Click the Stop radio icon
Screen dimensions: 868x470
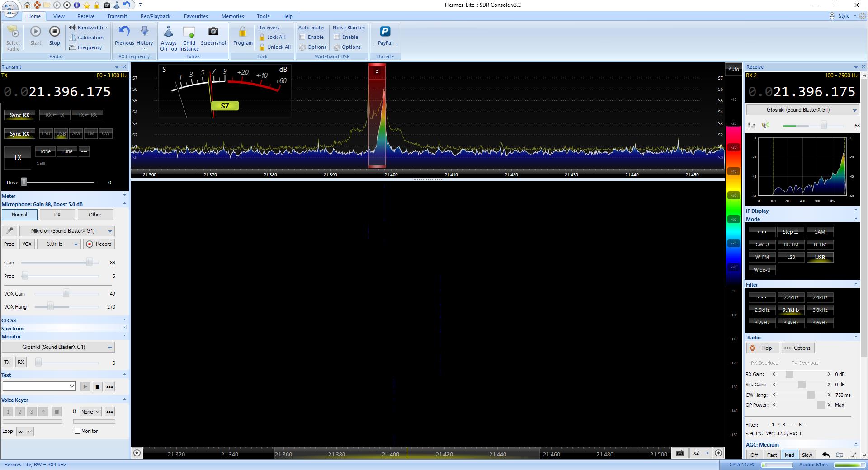[54, 32]
